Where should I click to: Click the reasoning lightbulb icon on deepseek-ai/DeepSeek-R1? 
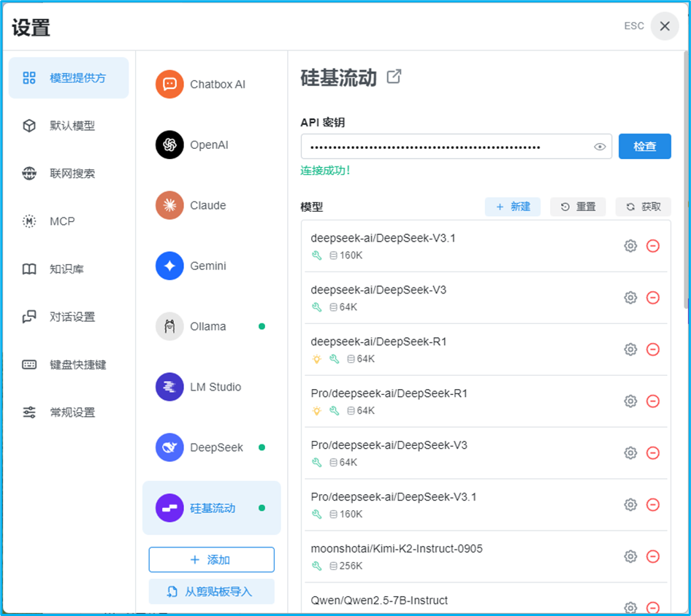tap(316, 359)
